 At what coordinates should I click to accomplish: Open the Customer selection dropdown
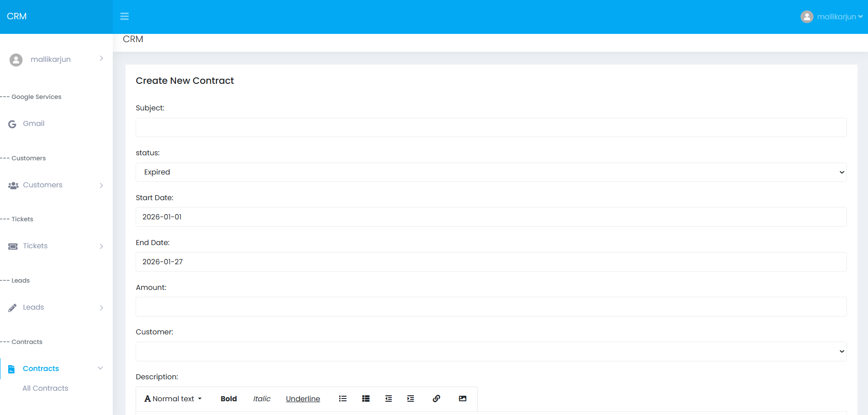[x=491, y=351]
